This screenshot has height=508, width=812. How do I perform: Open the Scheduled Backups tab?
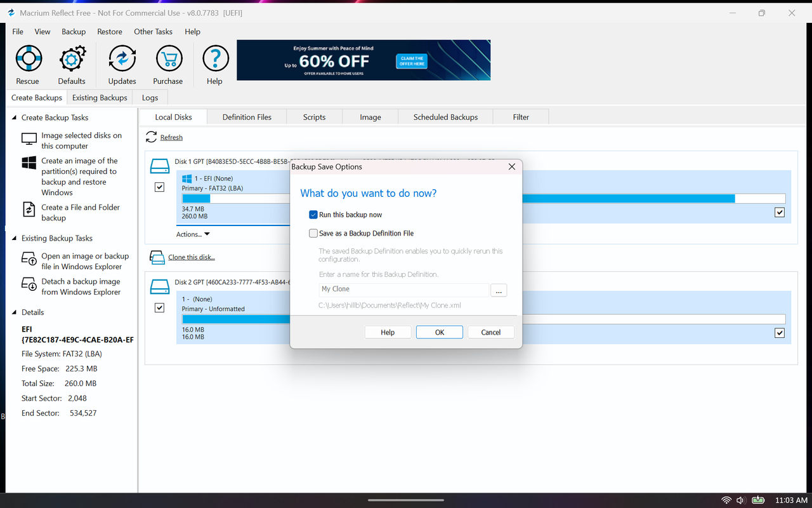445,117
